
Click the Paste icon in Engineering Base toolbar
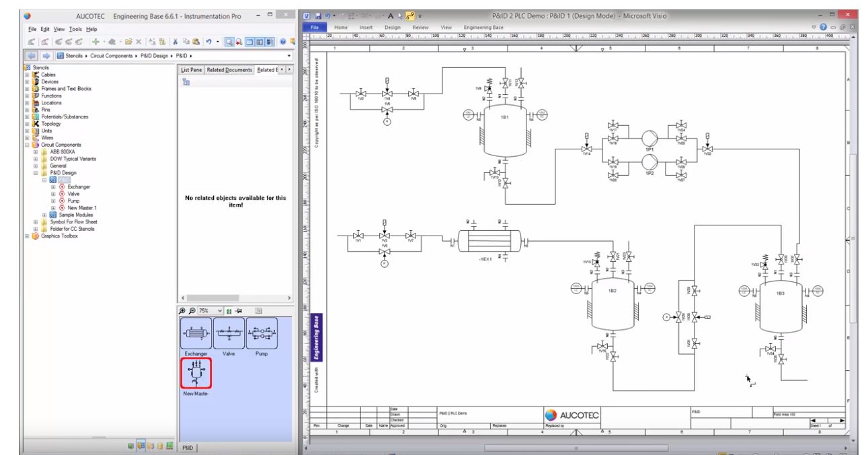196,42
